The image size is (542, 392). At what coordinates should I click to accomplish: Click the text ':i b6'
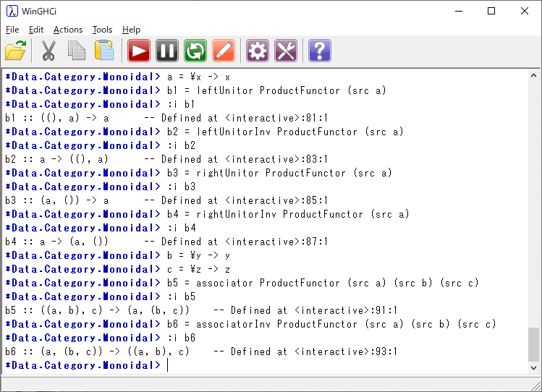point(182,338)
